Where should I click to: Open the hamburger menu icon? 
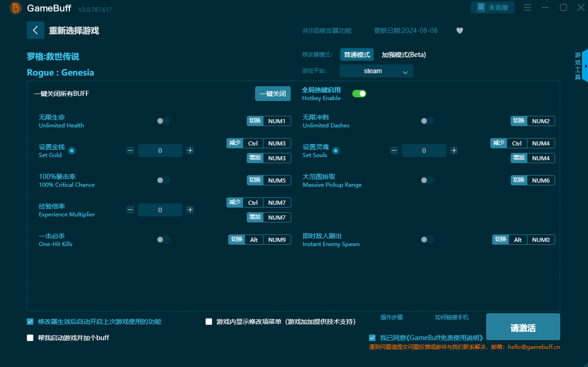coord(527,7)
